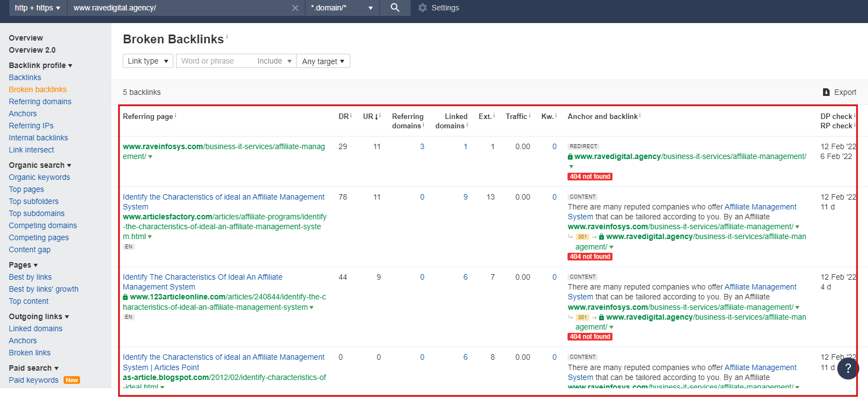The image size is (868, 397).
Task: Click referring domains value 3 in raveinfosys row
Action: click(422, 146)
